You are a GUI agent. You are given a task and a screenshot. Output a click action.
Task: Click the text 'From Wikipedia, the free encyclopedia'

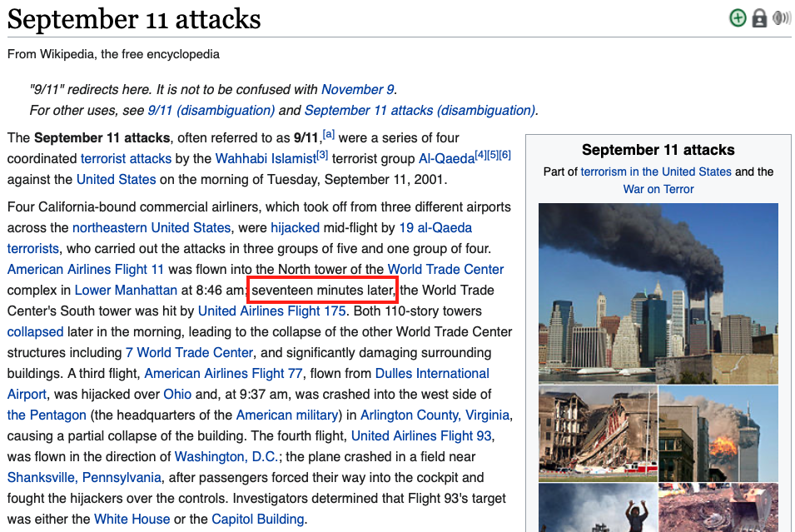pos(113,54)
